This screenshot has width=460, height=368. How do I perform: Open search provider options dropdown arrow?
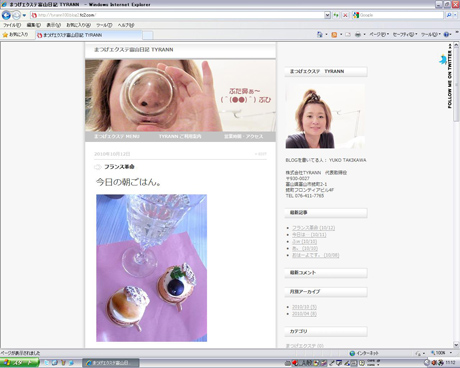[455, 15]
